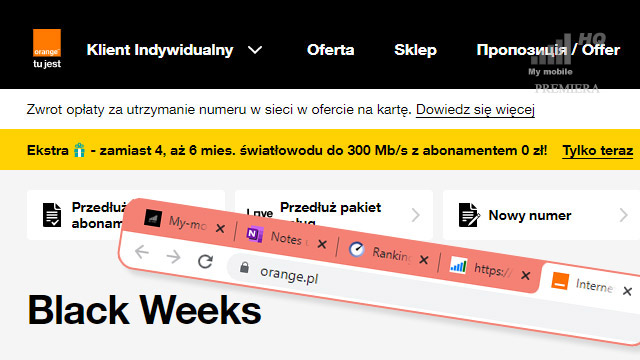Close the My-mobile browser tab
Screen dimensions: 640x360
tap(220, 228)
